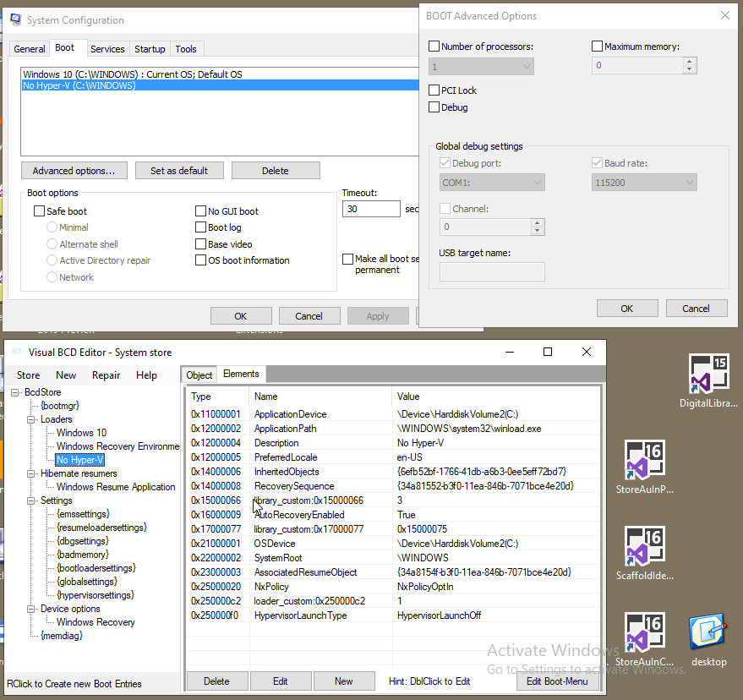This screenshot has width=743, height=700.
Task: Enable Base video checkbox
Action: (201, 244)
